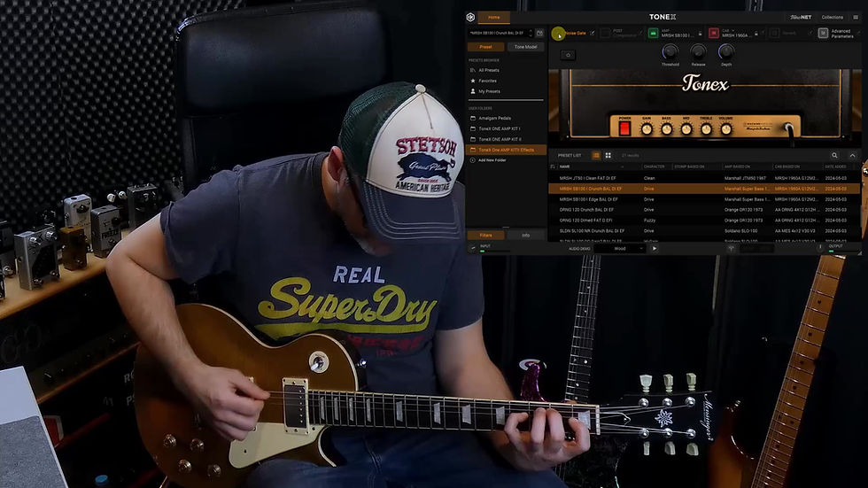Open Favorites in presets browser
The width and height of the screenshot is (868, 488).
[488, 81]
